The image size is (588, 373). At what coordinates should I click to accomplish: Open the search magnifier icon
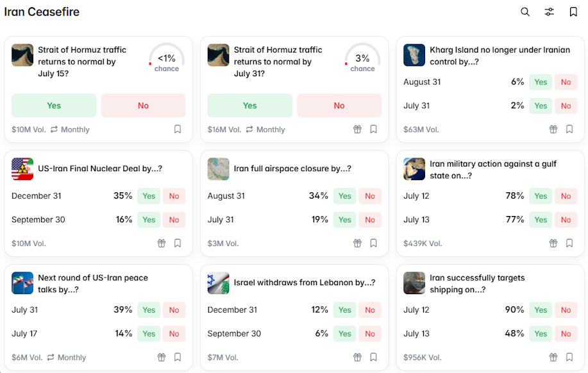(525, 12)
